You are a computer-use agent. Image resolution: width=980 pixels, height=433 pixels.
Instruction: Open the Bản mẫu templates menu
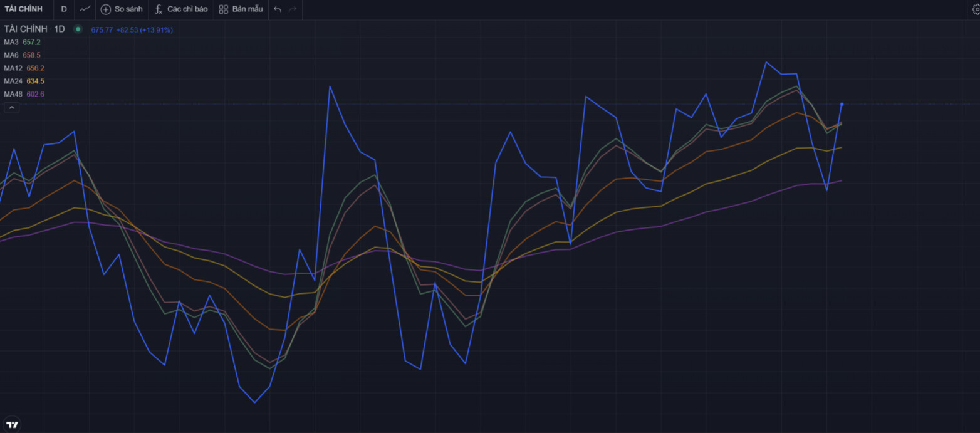pos(241,9)
